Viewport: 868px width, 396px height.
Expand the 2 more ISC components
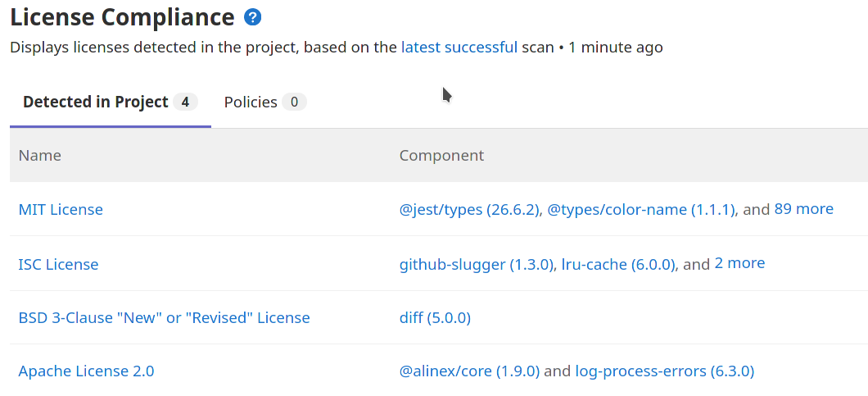[739, 263]
